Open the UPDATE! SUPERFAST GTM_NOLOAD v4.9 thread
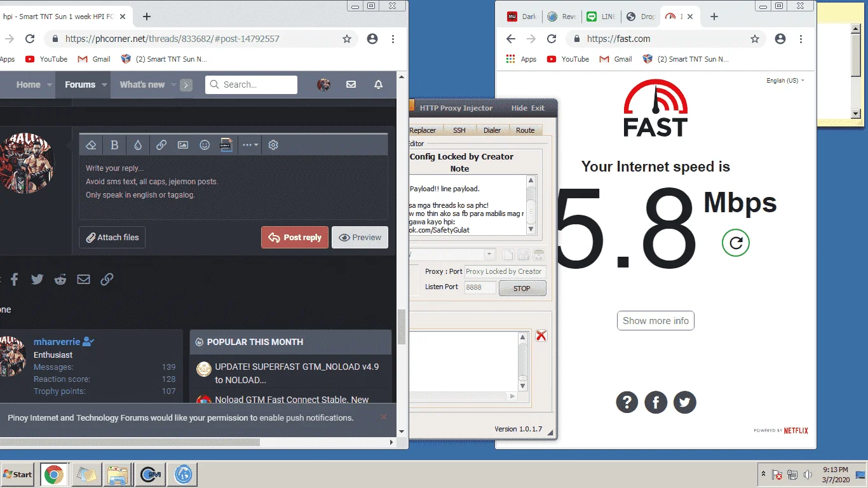 (297, 373)
